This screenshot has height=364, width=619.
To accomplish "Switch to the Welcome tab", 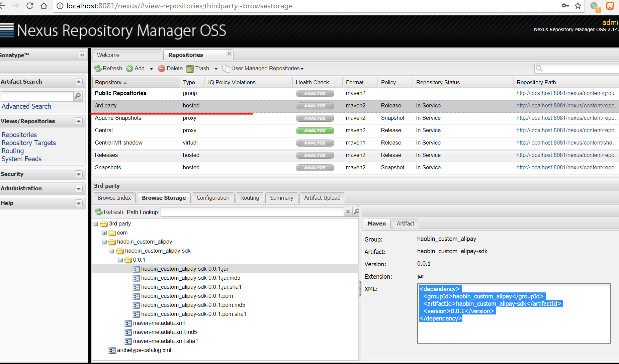I will (x=127, y=55).
